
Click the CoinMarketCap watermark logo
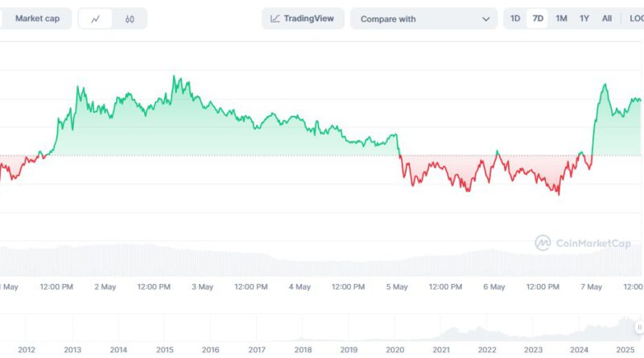(543, 242)
